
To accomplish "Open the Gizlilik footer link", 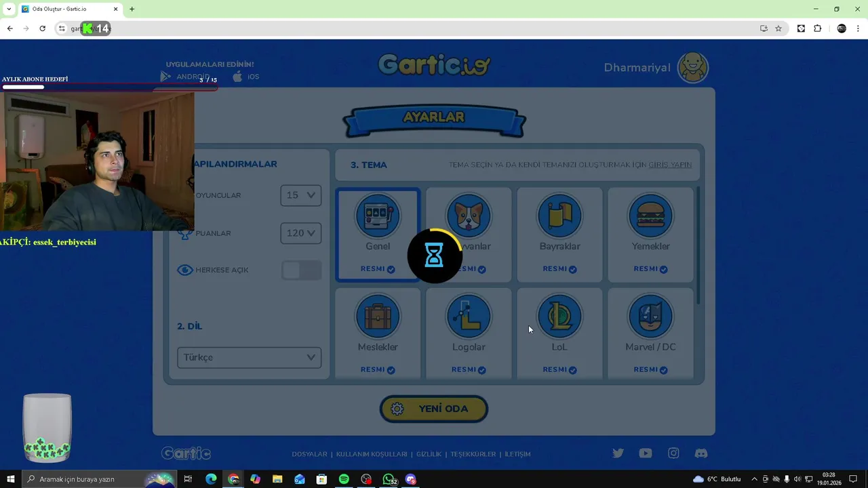I will coord(429,454).
